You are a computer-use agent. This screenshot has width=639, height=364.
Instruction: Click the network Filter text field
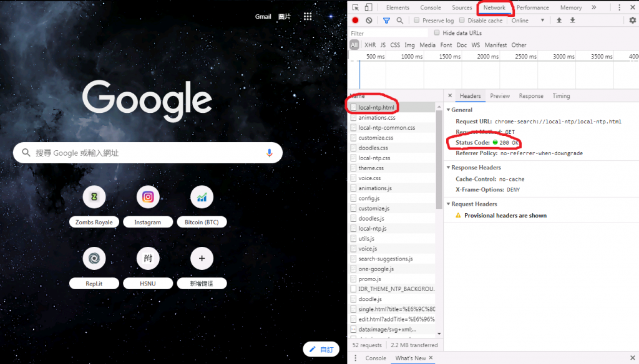[389, 33]
